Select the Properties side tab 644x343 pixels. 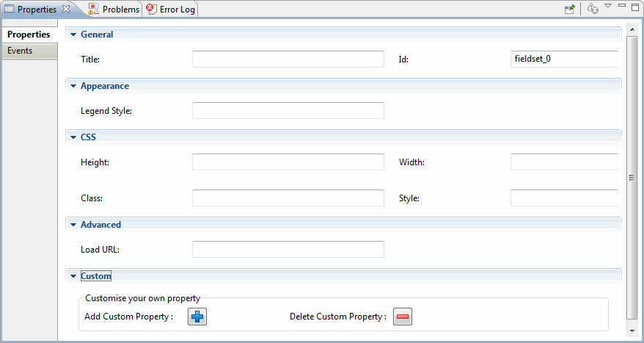point(29,35)
